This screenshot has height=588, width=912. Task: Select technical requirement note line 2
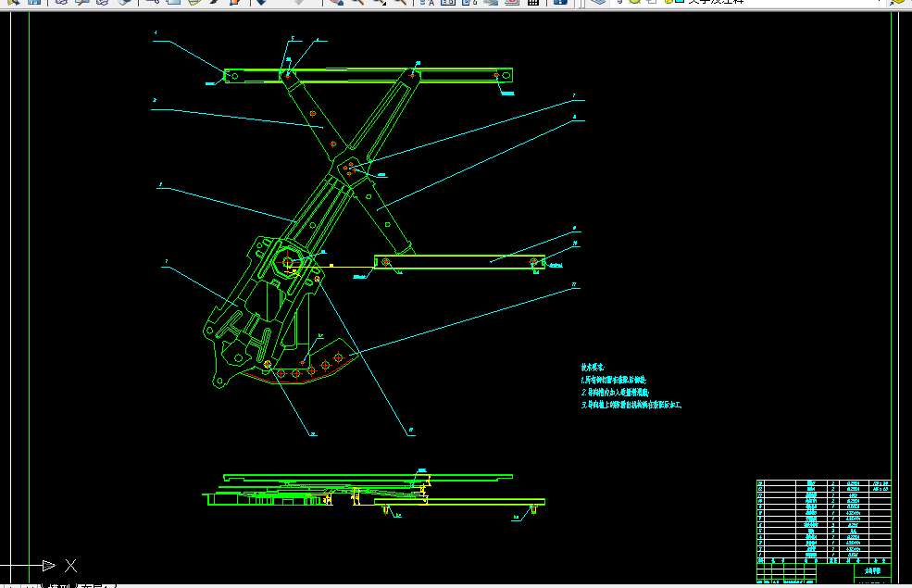tap(616, 393)
